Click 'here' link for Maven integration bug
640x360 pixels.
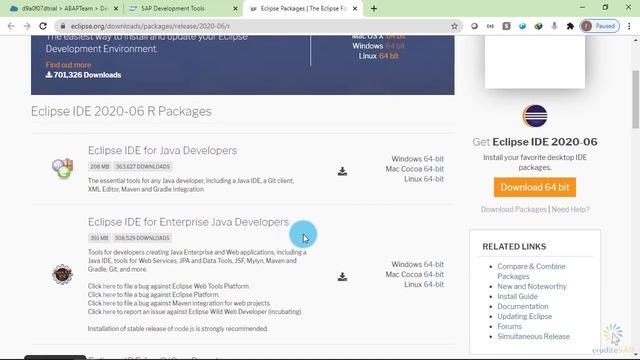point(109,303)
